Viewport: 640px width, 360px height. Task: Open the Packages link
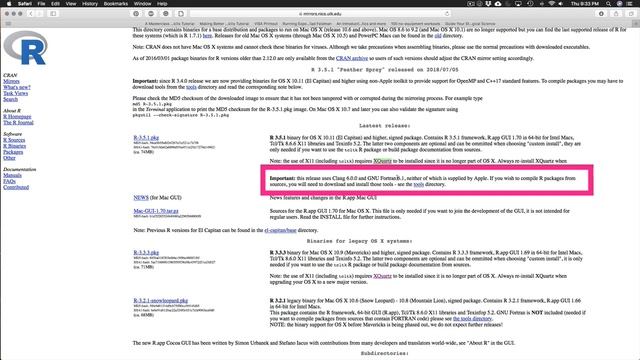pyautogui.click(x=13, y=152)
